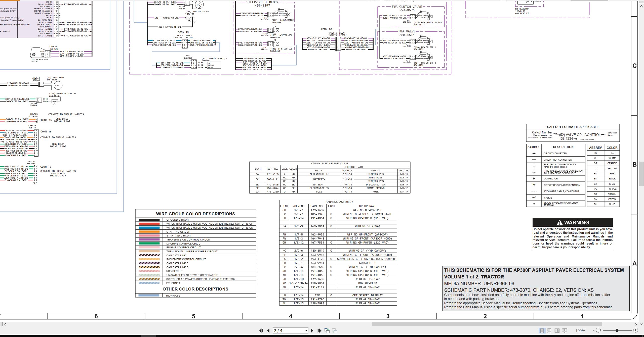This screenshot has width=644, height=337.
Task: Click the USB CIRCUIT legend label
Action: [x=175, y=271]
